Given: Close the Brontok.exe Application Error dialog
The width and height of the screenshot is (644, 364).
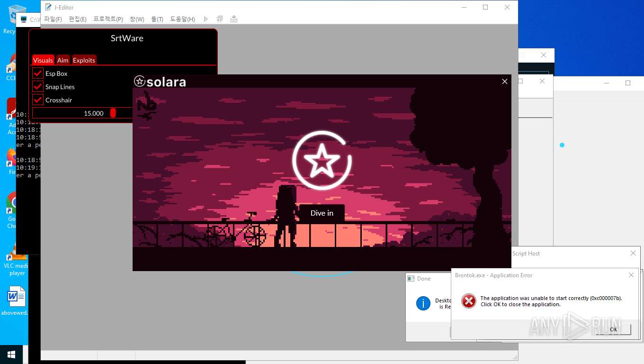Looking at the screenshot, I should pos(631,275).
